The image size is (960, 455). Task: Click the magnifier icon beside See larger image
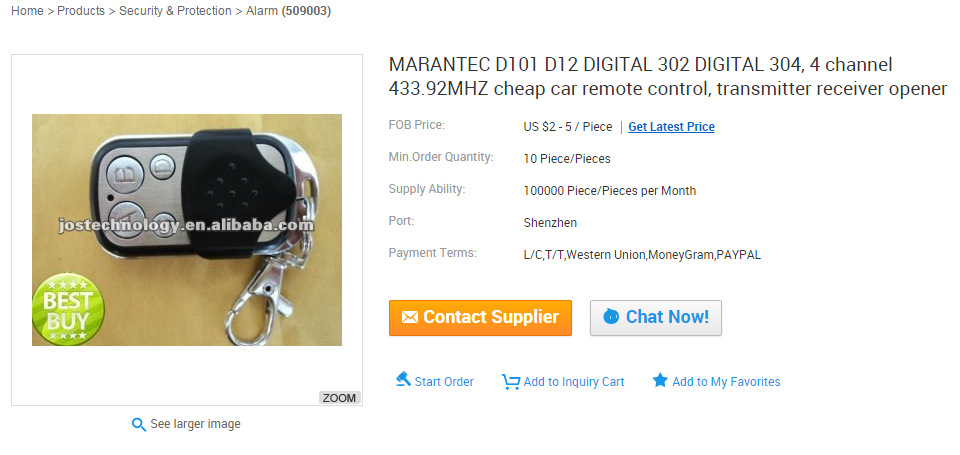(x=139, y=424)
